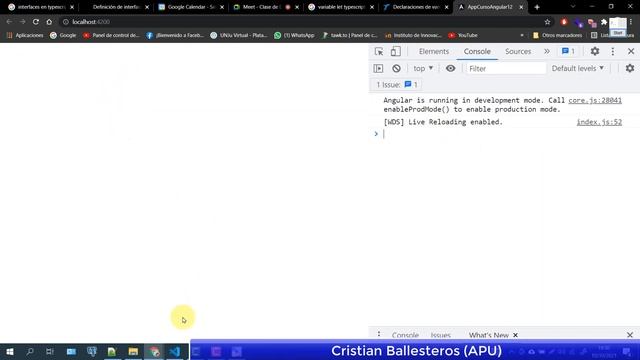Open the Chrome three-dot menu
Screen dimensions: 640x360
click(x=631, y=22)
